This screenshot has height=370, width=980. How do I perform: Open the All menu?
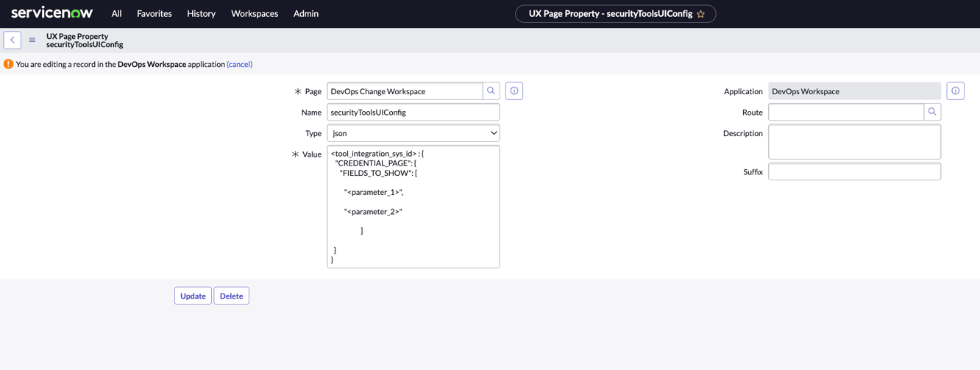(116, 13)
